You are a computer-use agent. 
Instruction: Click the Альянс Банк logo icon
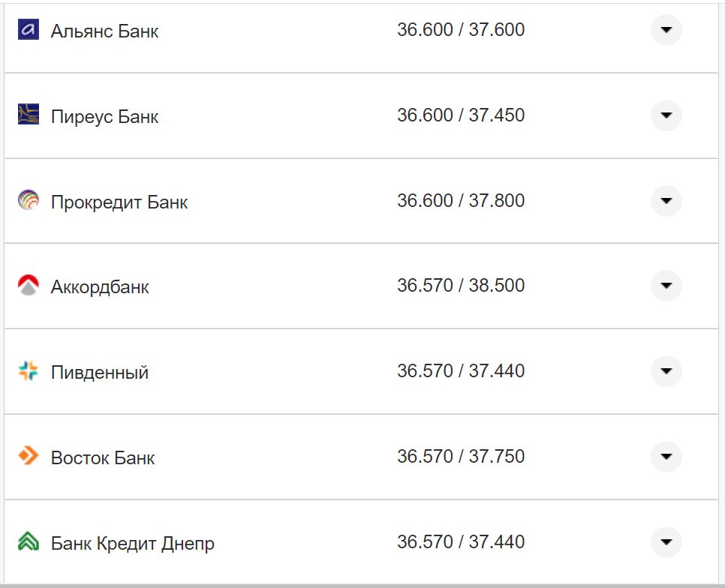click(27, 30)
